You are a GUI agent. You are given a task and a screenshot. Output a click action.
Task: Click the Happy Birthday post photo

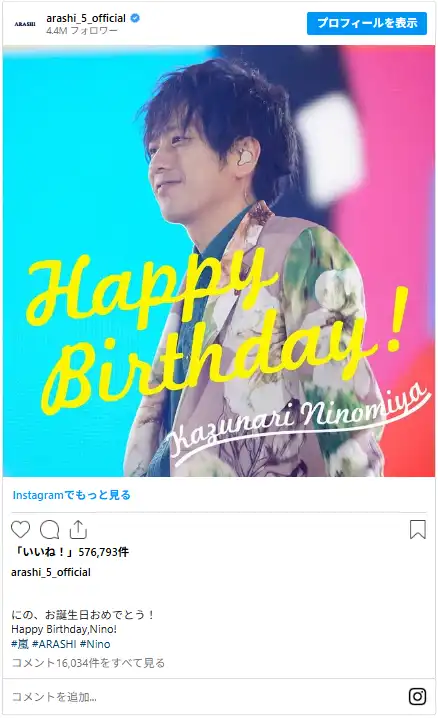pyautogui.click(x=219, y=261)
